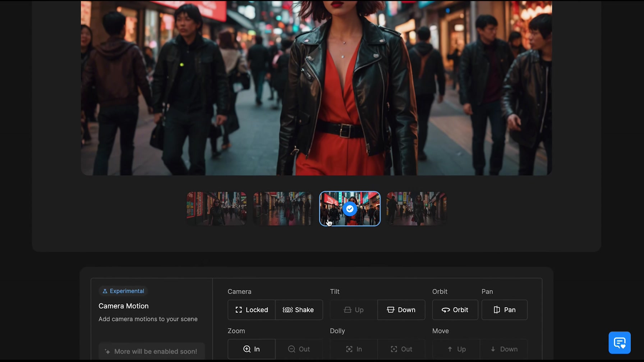Choose Tilt Up camera motion
This screenshot has height=362, width=644.
pos(354,310)
